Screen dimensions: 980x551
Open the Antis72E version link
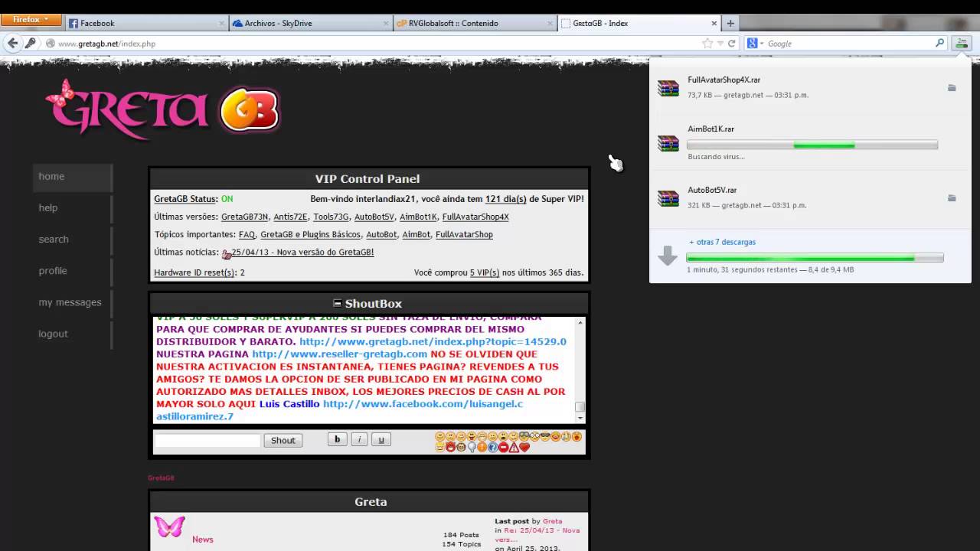pos(290,217)
